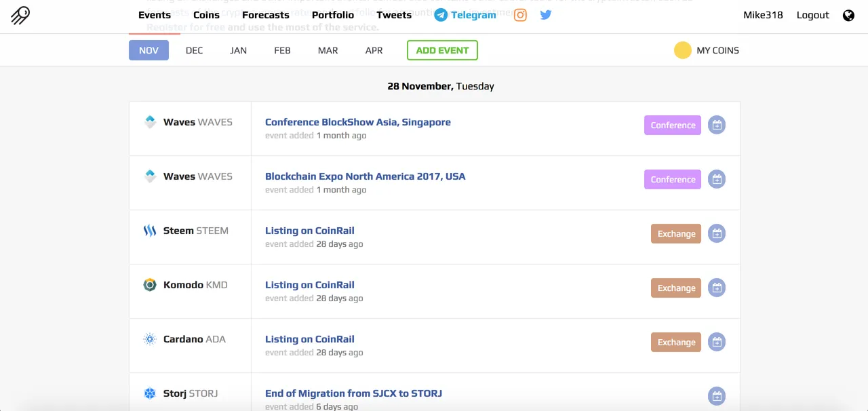The height and width of the screenshot is (411, 868).
Task: Switch to the MAR month tab
Action: [328, 50]
